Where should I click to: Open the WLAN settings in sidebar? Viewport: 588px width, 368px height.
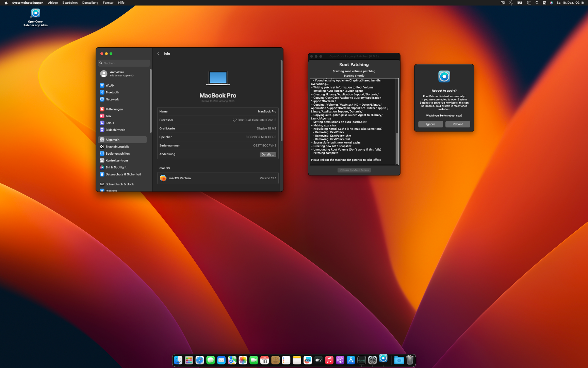[110, 86]
